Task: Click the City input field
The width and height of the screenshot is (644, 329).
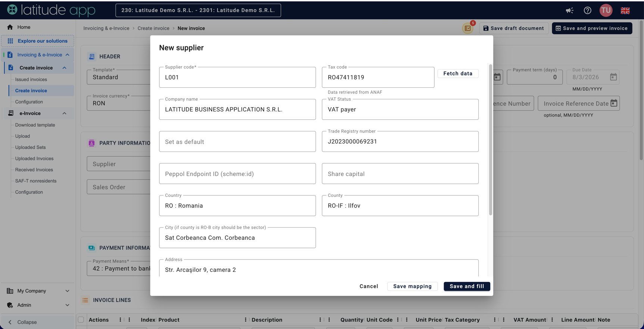Action: (x=237, y=238)
